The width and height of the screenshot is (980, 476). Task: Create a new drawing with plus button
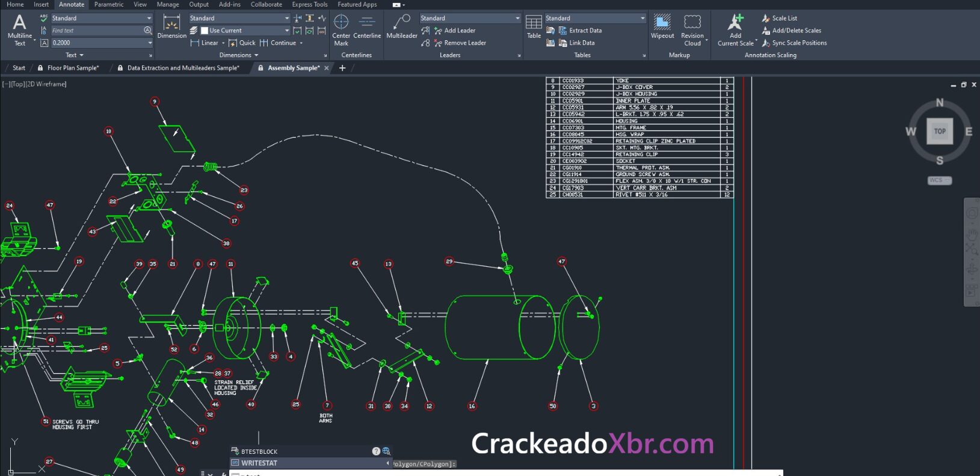point(342,68)
